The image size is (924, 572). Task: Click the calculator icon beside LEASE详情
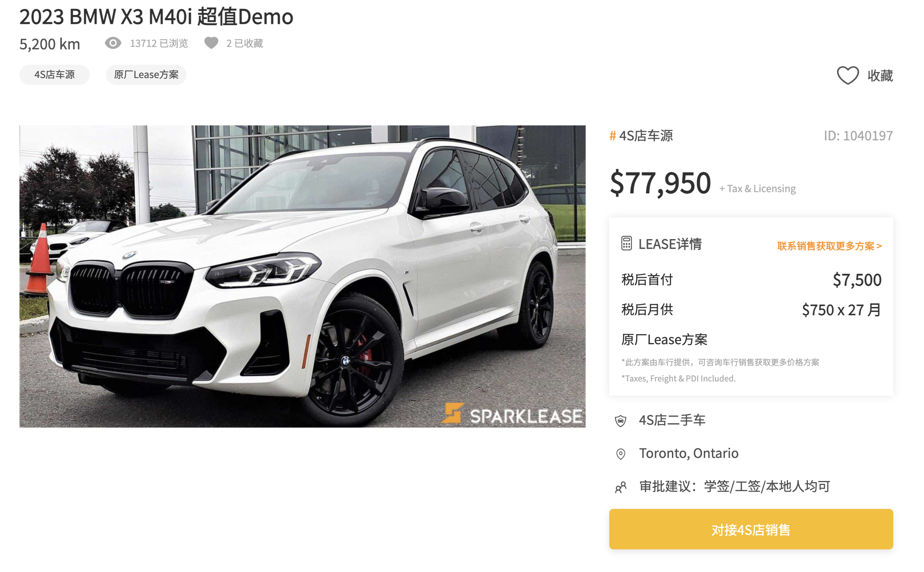point(626,244)
